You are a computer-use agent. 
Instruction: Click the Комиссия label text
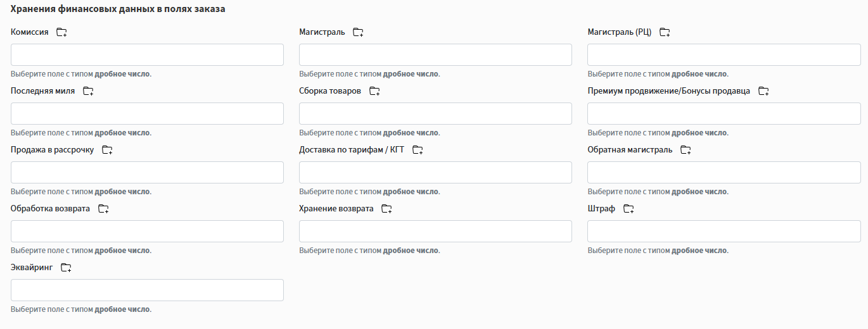pyautogui.click(x=30, y=32)
